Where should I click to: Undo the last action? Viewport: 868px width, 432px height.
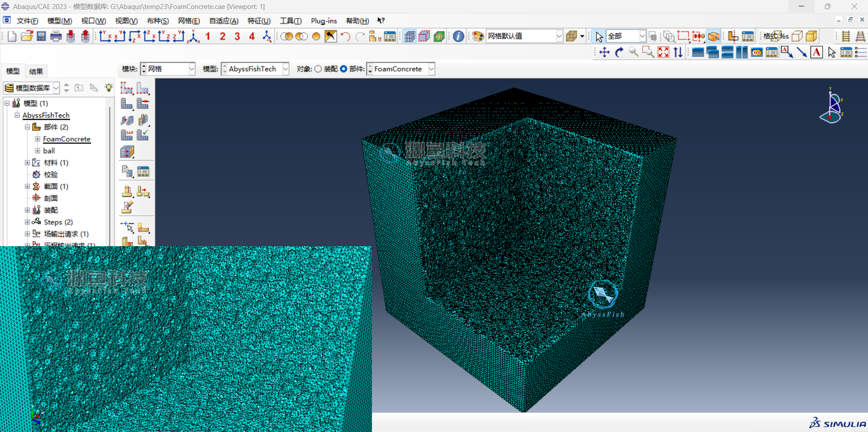click(345, 36)
